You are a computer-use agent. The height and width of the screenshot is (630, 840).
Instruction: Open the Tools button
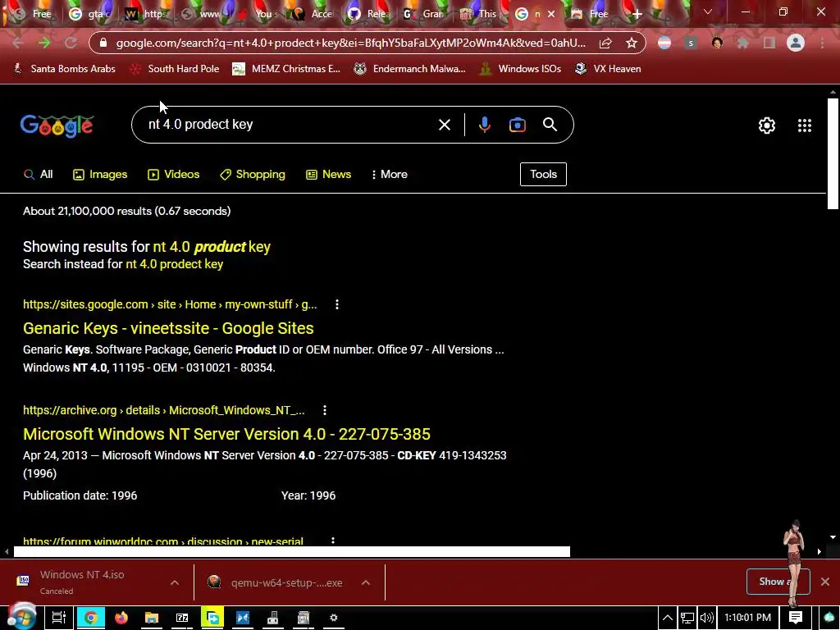click(543, 174)
